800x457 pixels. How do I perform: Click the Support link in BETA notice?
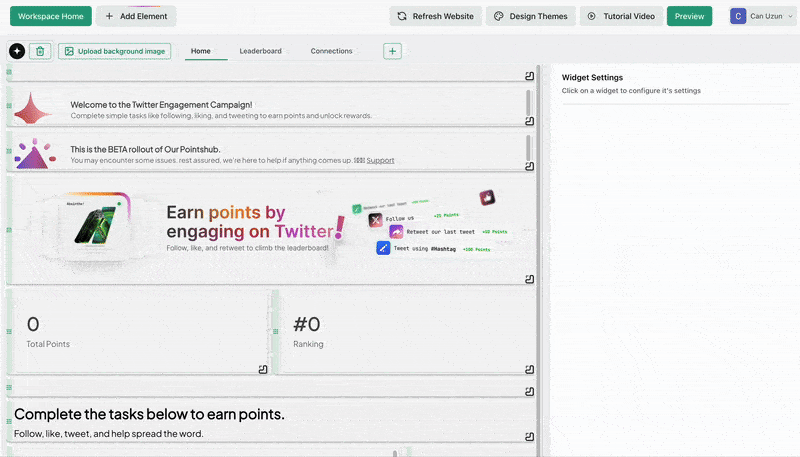coord(380,160)
